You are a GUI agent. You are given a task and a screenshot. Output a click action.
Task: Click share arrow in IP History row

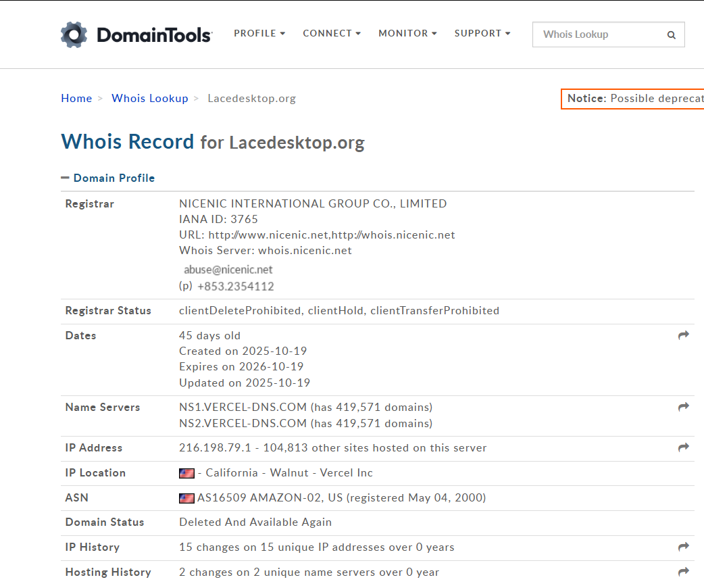(683, 547)
